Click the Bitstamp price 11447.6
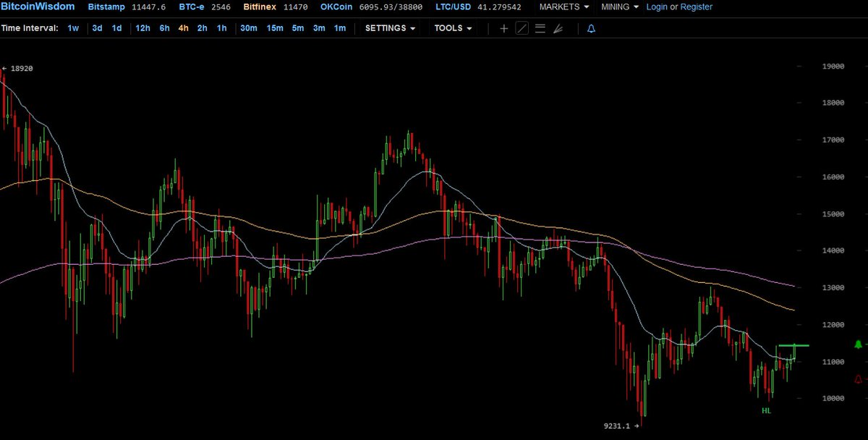 pyautogui.click(x=150, y=7)
